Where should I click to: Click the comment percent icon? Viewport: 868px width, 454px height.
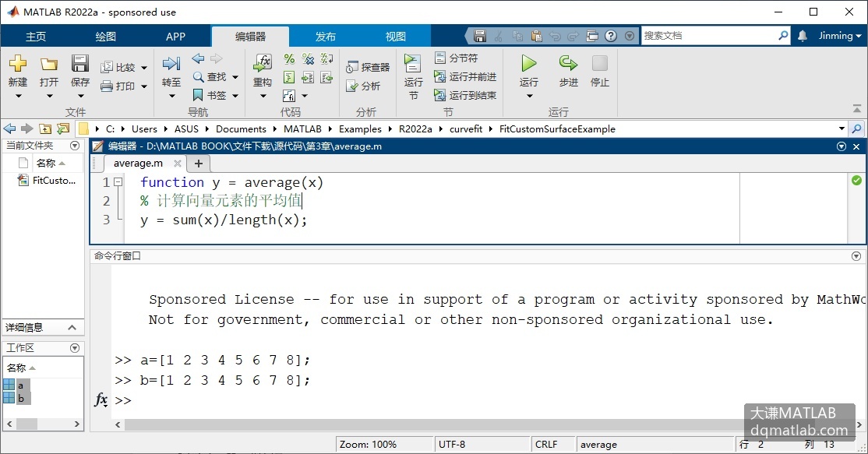click(289, 58)
